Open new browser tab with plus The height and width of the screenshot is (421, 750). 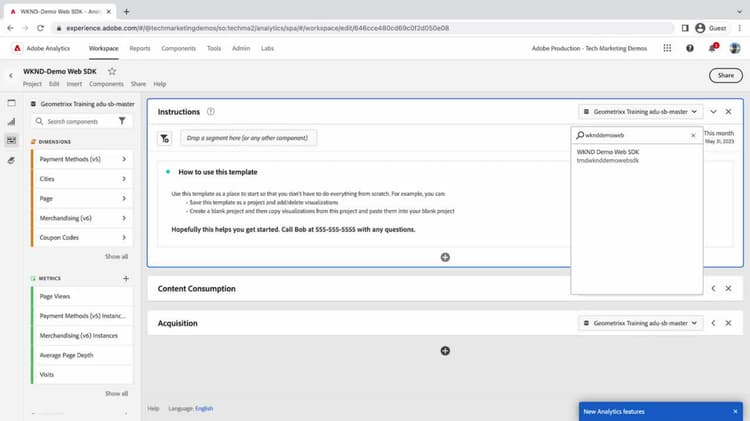[x=126, y=11]
